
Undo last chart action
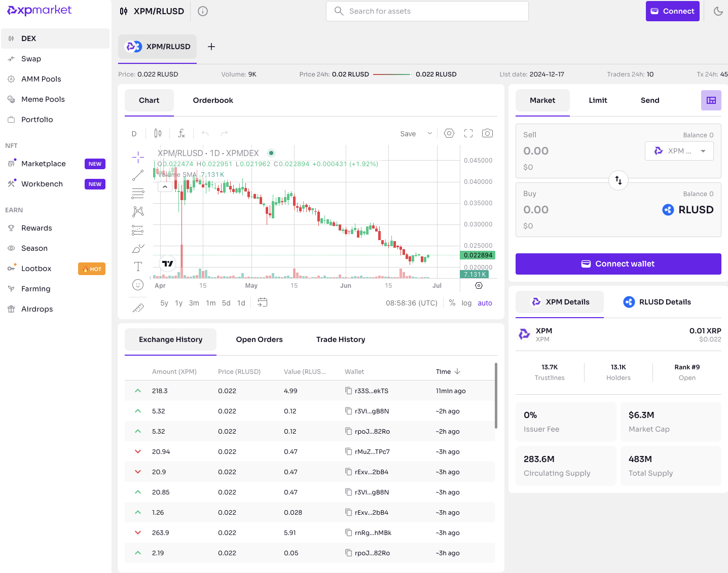coord(205,133)
